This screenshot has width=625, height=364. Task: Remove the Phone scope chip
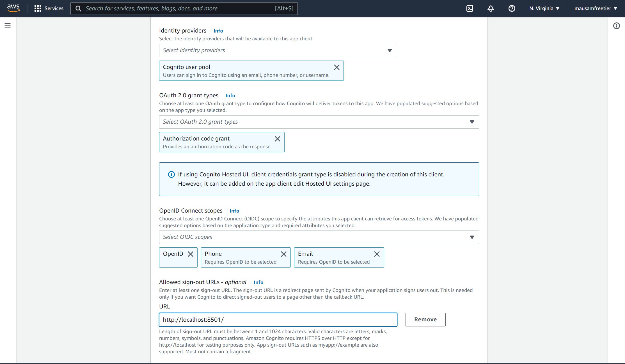[x=284, y=254]
